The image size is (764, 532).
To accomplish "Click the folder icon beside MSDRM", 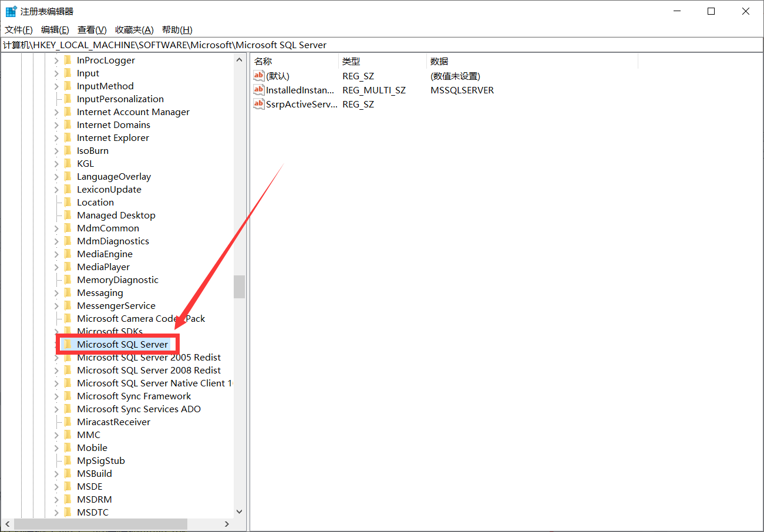I will (68, 499).
